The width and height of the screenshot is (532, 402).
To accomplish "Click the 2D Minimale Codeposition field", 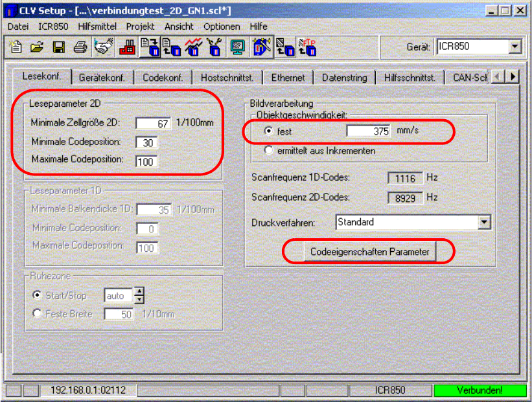I will pos(146,142).
